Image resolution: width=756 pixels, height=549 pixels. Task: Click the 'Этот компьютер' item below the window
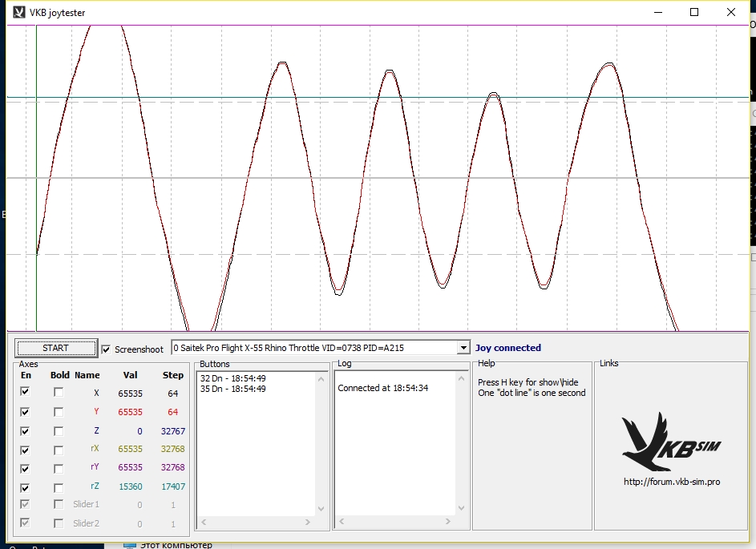176,545
